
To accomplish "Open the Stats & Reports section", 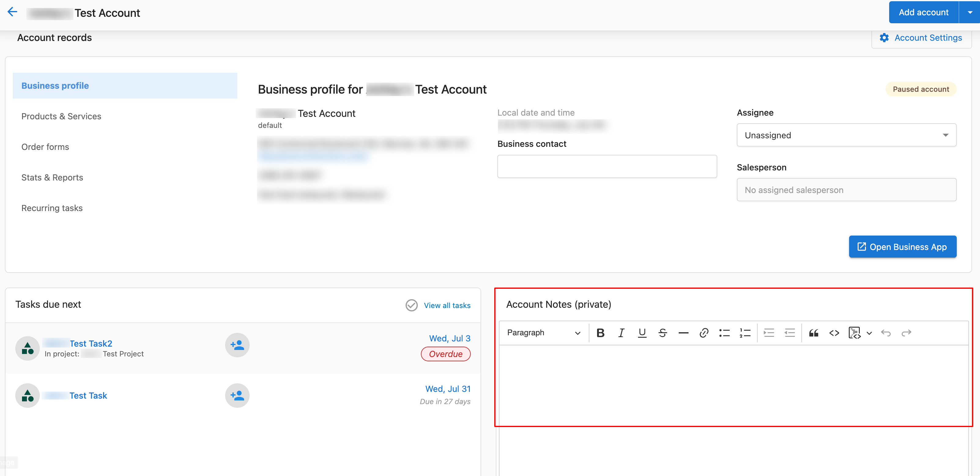I will tap(52, 178).
